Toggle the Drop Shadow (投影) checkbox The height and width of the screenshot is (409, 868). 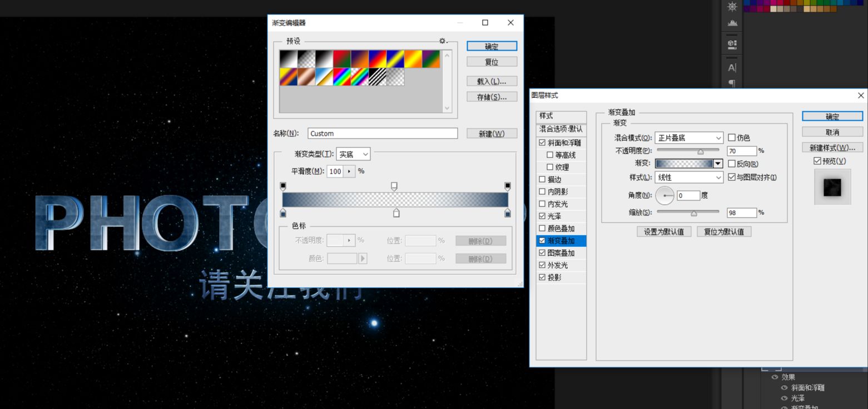542,278
